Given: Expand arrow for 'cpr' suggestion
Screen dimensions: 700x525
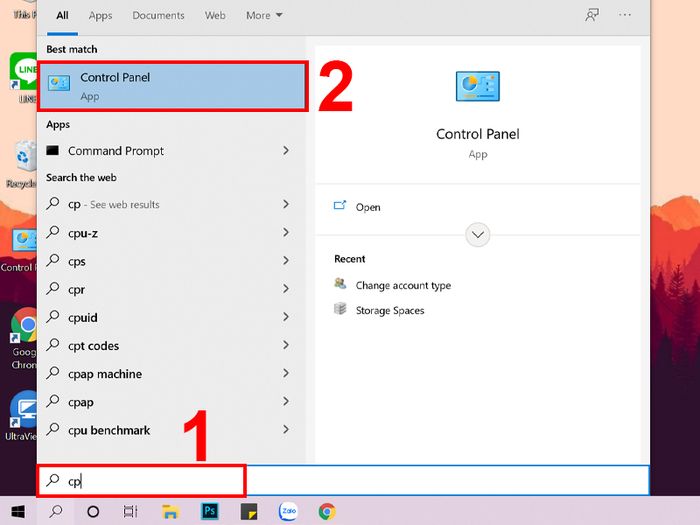Looking at the screenshot, I should (x=286, y=288).
